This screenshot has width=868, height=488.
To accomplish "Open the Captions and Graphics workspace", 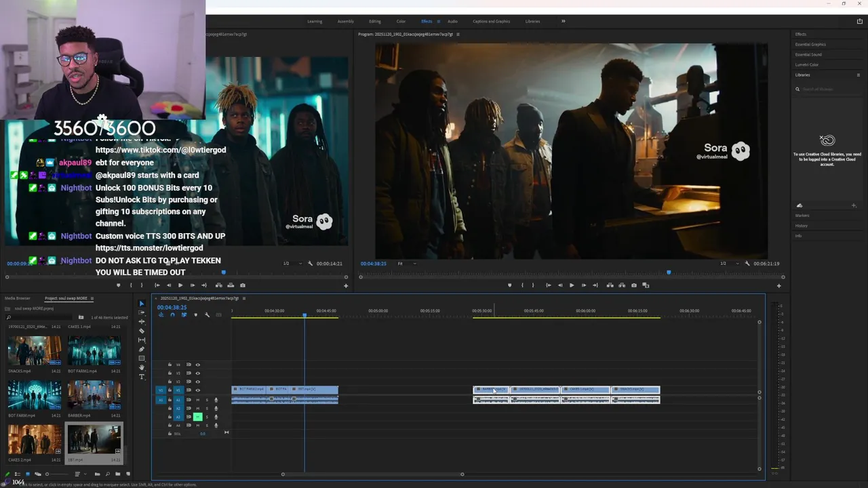I will 492,22.
